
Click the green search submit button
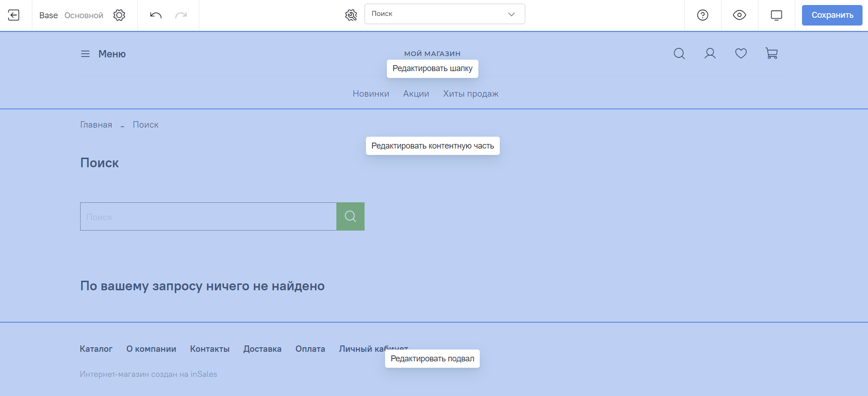(350, 216)
